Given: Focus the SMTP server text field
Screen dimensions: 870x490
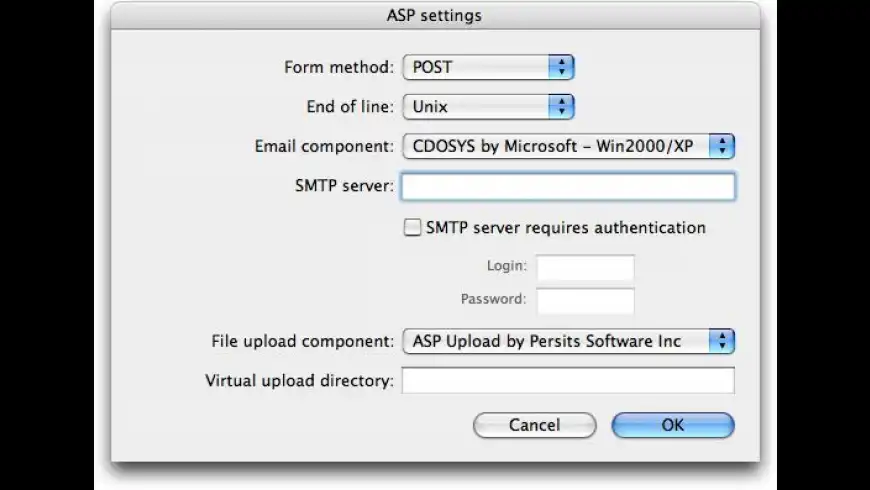Looking at the screenshot, I should (568, 187).
